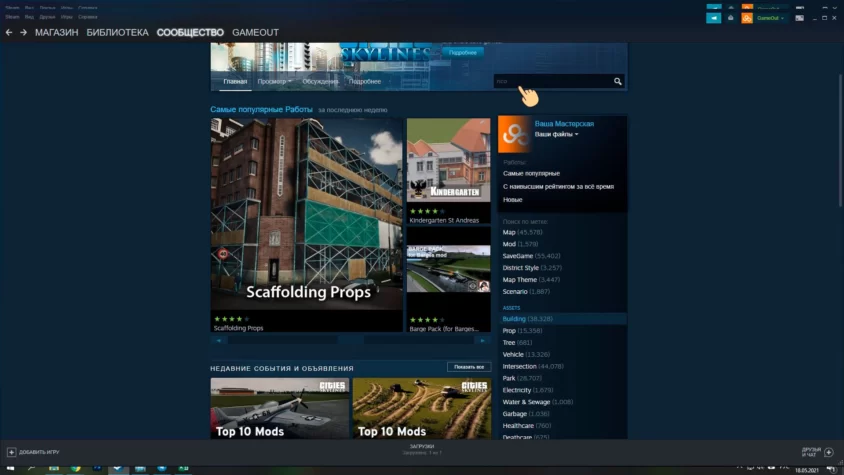Filter by Garbage tag
Viewport: 844px width, 475px height.
(526, 414)
